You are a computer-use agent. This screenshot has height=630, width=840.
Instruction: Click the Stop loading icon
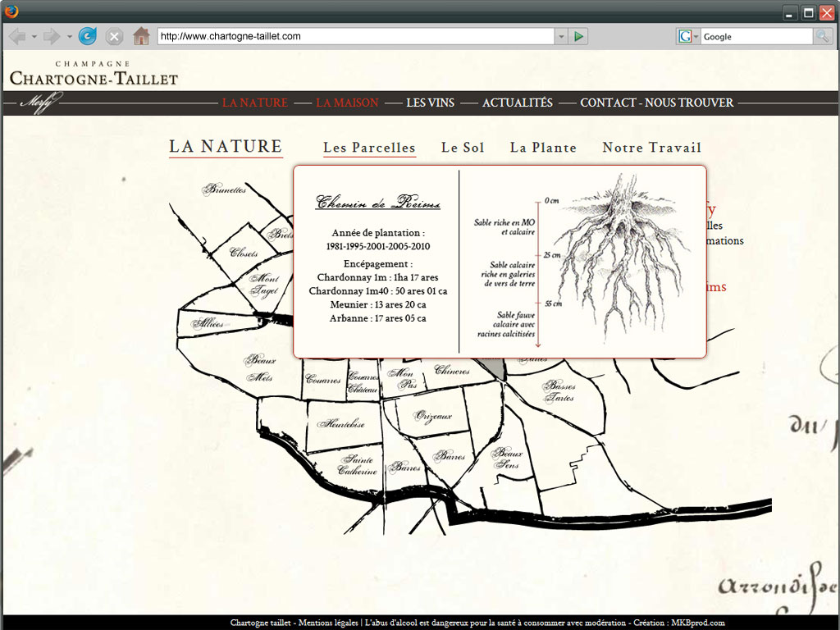(x=113, y=36)
